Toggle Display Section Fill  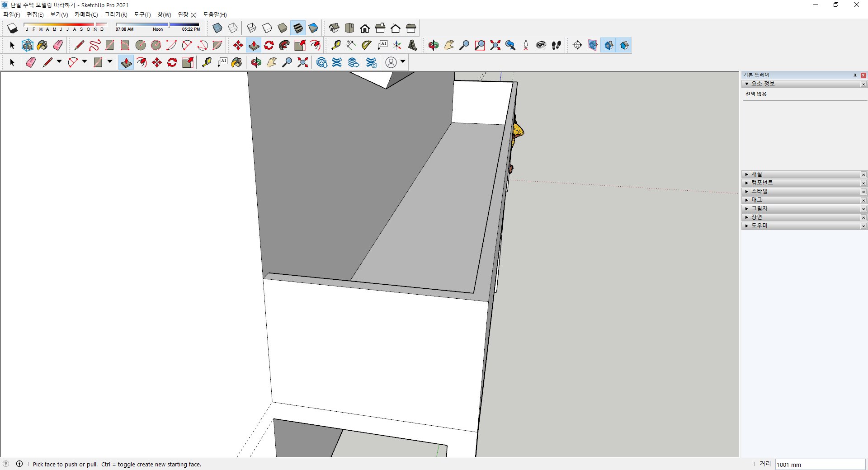(624, 45)
